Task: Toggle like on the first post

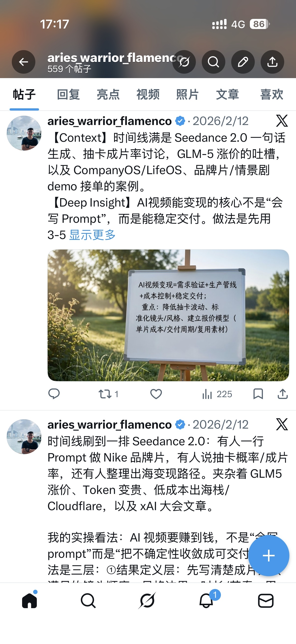Action: click(x=156, y=394)
